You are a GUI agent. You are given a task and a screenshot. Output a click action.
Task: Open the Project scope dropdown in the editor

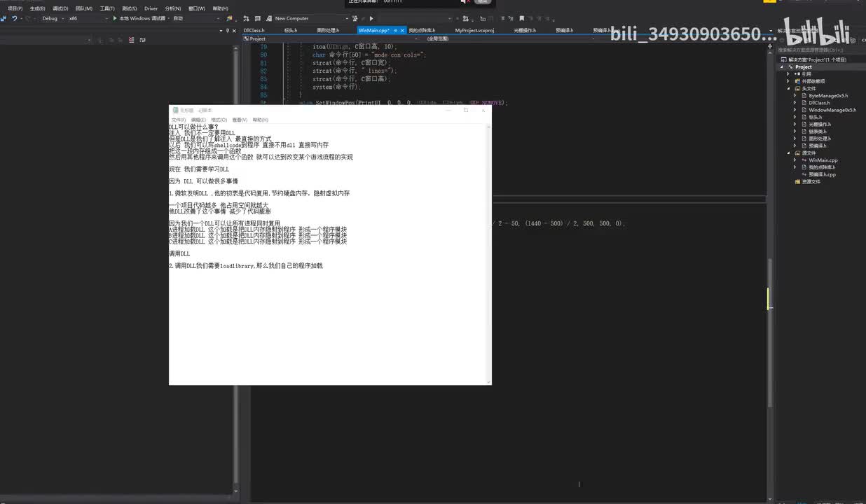point(329,38)
